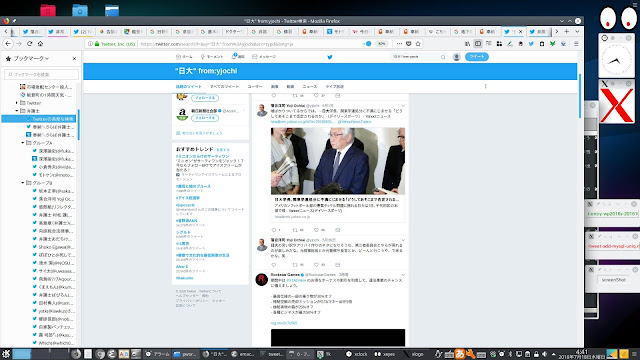Close the bookmarks sidebar
The width and height of the screenshot is (640, 360).
(x=74, y=58)
